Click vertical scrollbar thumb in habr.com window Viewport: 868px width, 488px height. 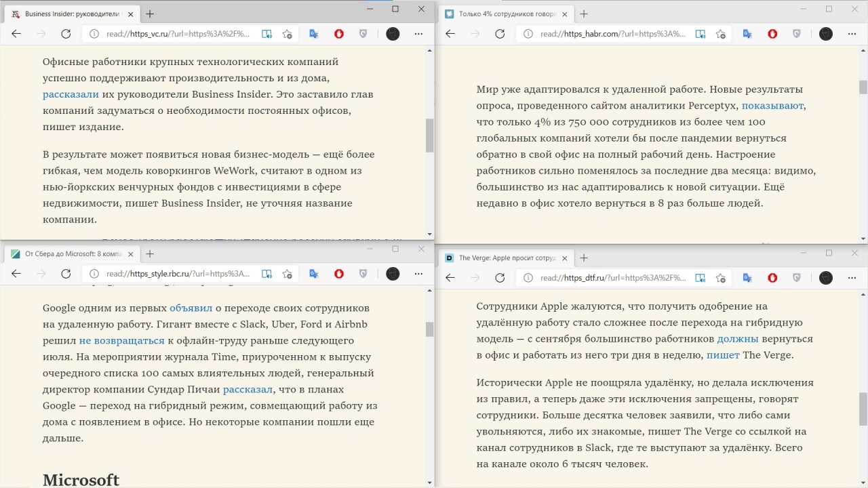863,87
